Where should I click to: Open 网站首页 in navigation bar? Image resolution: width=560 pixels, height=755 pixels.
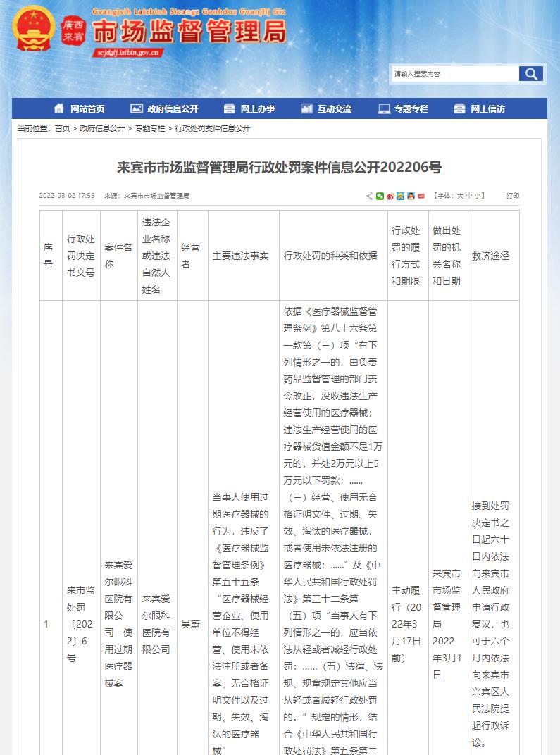[80, 108]
